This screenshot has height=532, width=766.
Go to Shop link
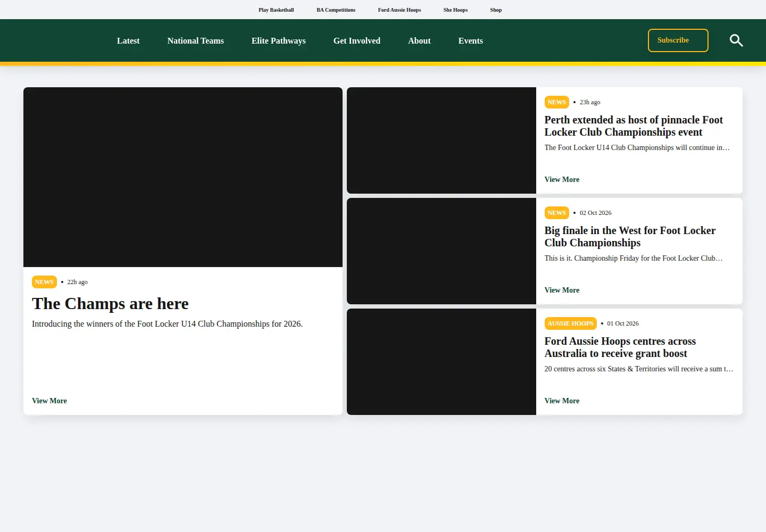pos(496,10)
